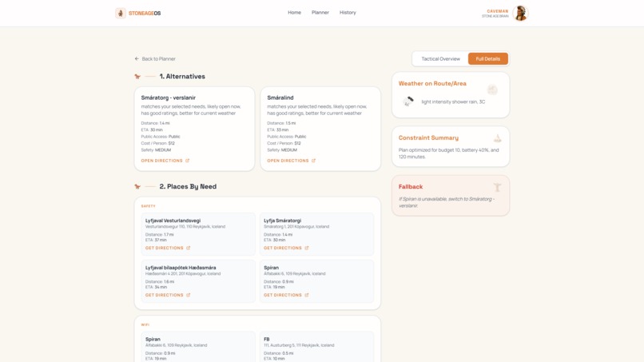Click the CAVEMAN username label
644x362 pixels.
click(x=497, y=11)
